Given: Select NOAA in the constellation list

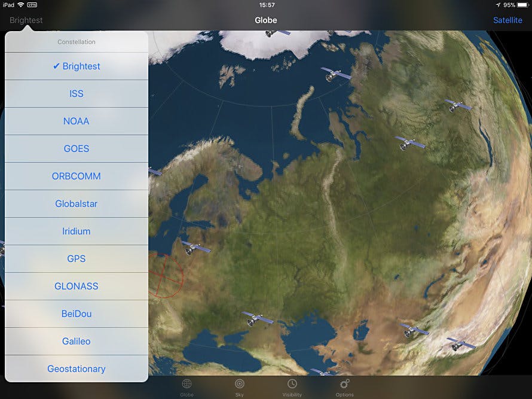Looking at the screenshot, I should [77, 121].
